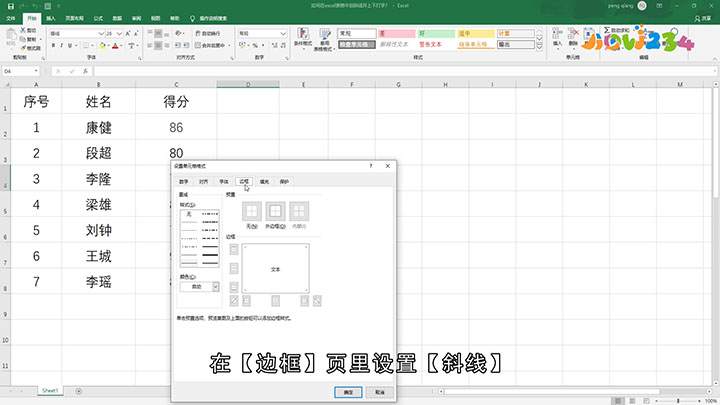
Task: Switch to Protection tab in dialog
Action: pyautogui.click(x=284, y=182)
